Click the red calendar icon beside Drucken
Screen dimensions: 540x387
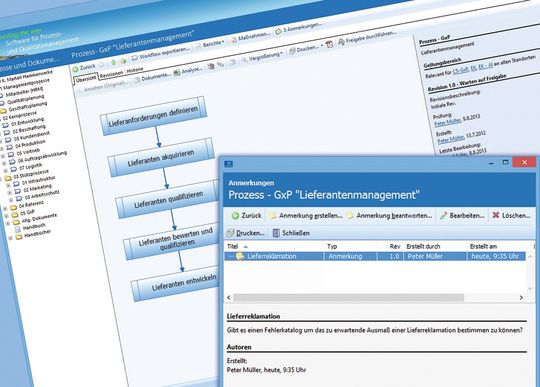pyautogui.click(x=330, y=44)
